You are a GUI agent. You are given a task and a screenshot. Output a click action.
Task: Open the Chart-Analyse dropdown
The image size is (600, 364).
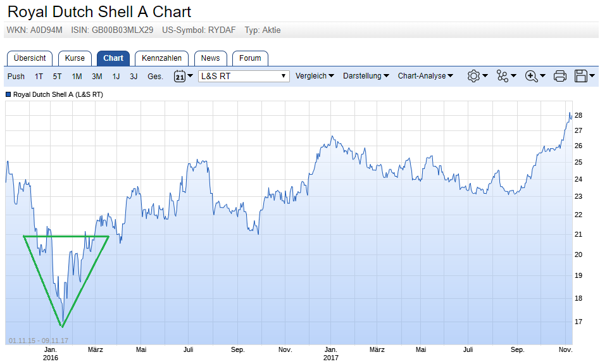pos(425,76)
